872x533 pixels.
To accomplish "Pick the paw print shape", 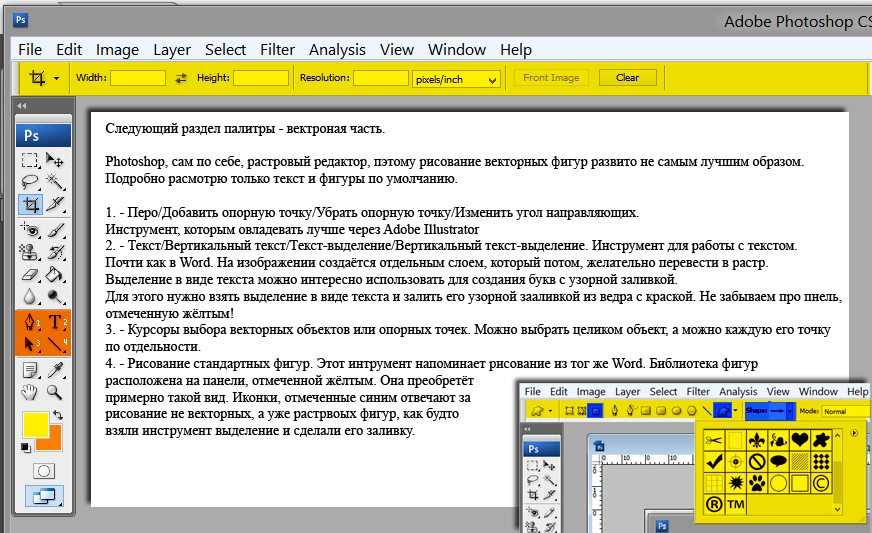I will (757, 483).
